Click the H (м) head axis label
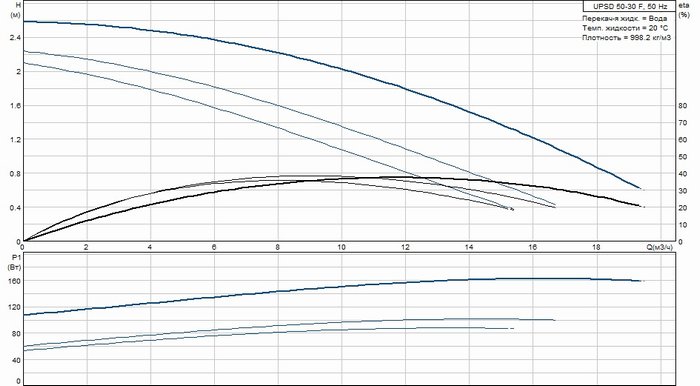The height and width of the screenshot is (386, 700). click(x=18, y=10)
